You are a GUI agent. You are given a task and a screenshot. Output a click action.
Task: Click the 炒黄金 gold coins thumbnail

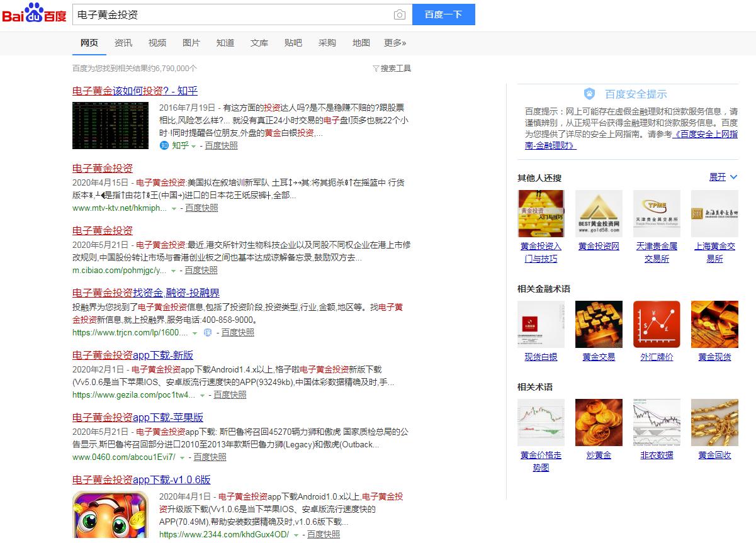pos(599,422)
